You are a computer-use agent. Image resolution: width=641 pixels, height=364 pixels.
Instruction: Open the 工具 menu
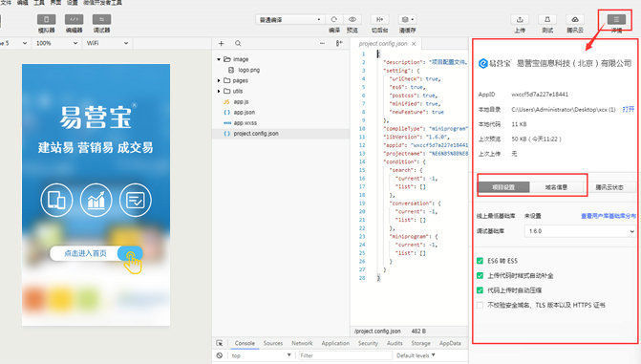pyautogui.click(x=39, y=3)
